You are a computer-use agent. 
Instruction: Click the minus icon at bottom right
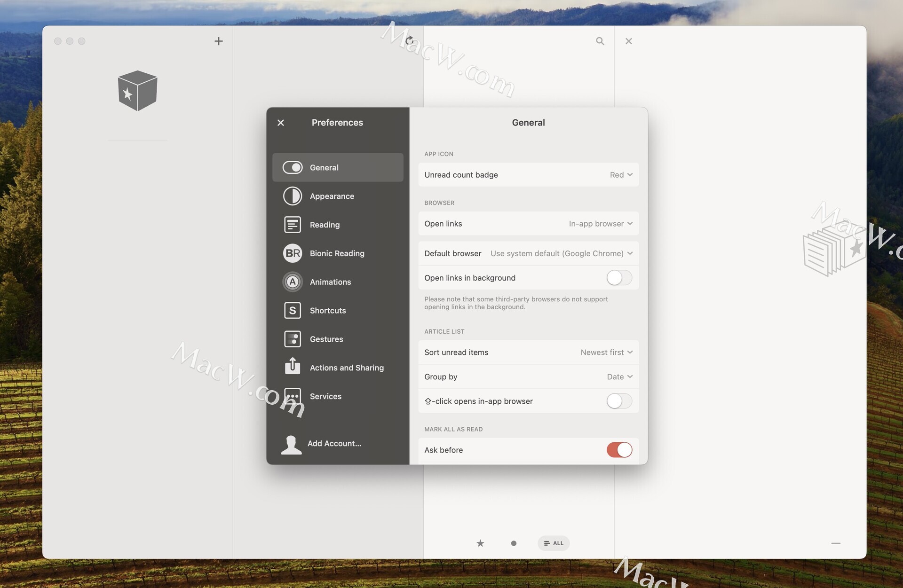(836, 543)
